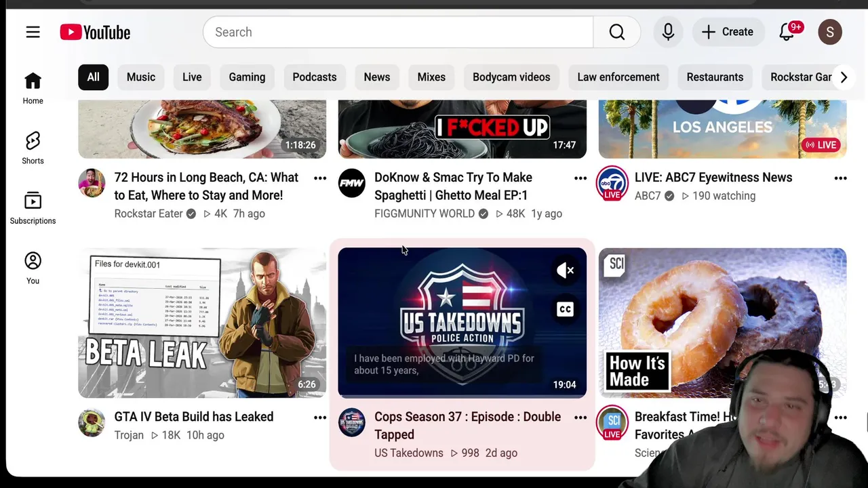Click the ABC7 channel name
The height and width of the screenshot is (488, 868).
coord(648,196)
